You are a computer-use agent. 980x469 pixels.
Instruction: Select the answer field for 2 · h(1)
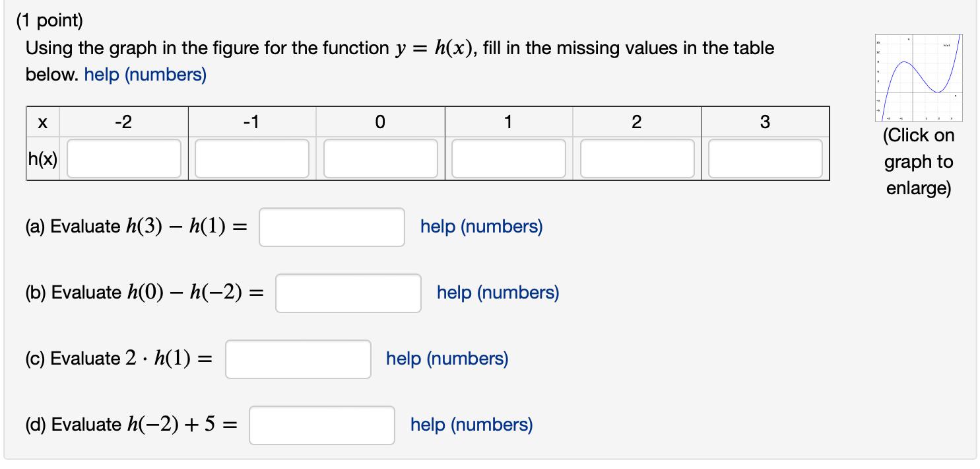298,359
